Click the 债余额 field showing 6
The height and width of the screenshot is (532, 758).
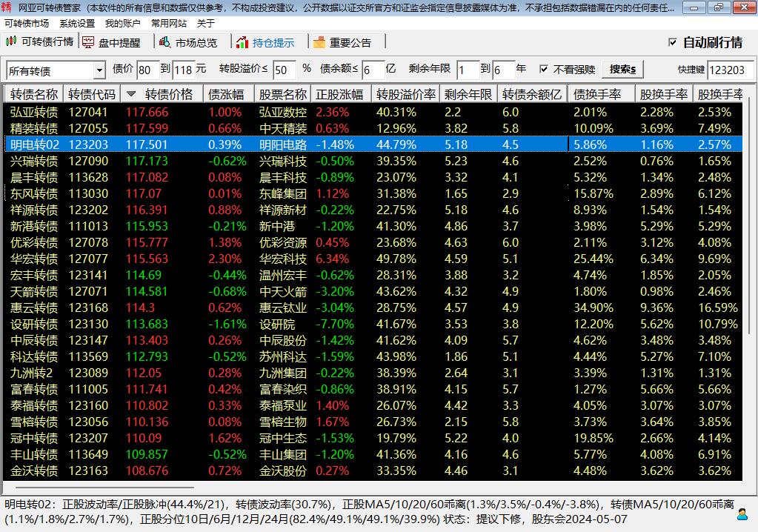[373, 70]
